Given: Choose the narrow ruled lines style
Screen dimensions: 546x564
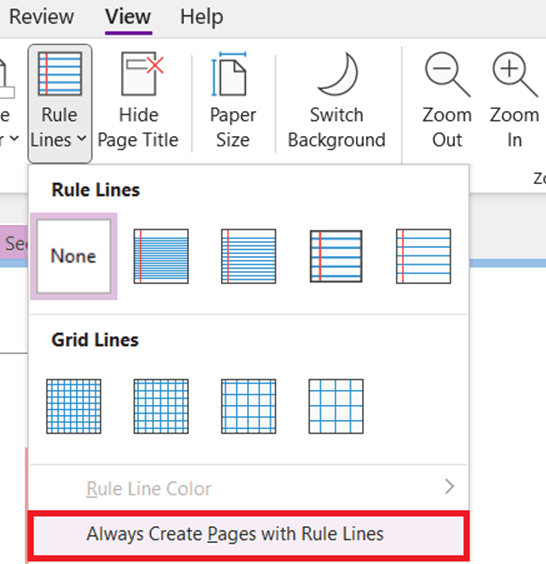Looking at the screenshot, I should 161,256.
